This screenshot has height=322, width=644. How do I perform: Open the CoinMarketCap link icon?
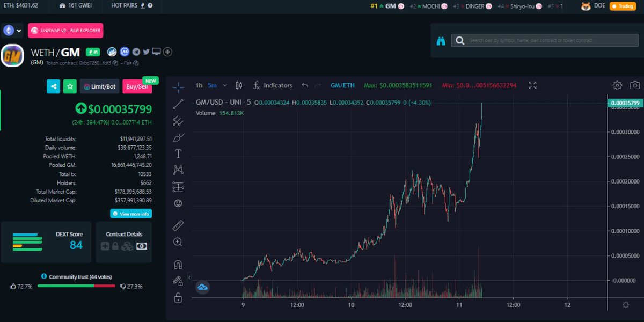(x=125, y=52)
